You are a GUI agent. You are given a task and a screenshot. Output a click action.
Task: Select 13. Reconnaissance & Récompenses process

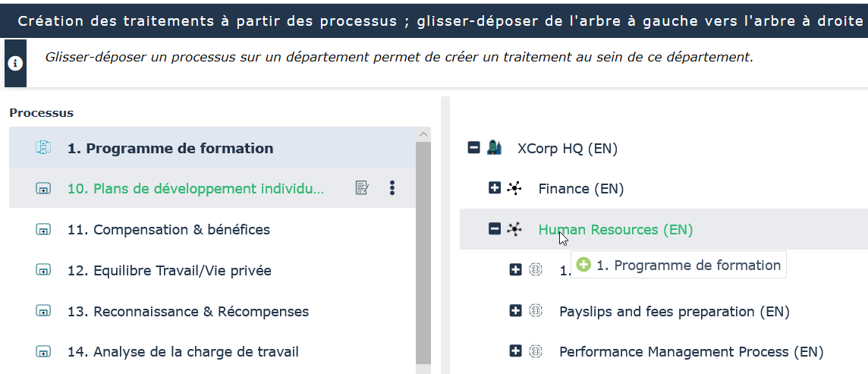point(187,311)
